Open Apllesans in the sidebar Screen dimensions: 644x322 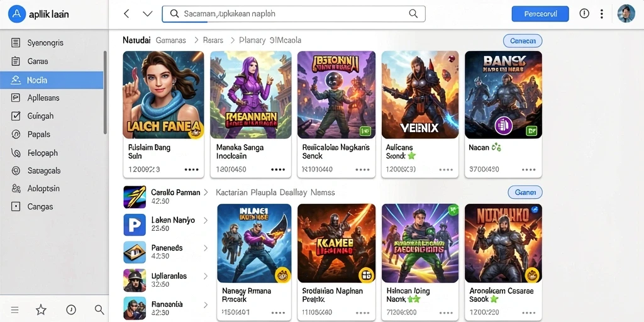coord(52,97)
